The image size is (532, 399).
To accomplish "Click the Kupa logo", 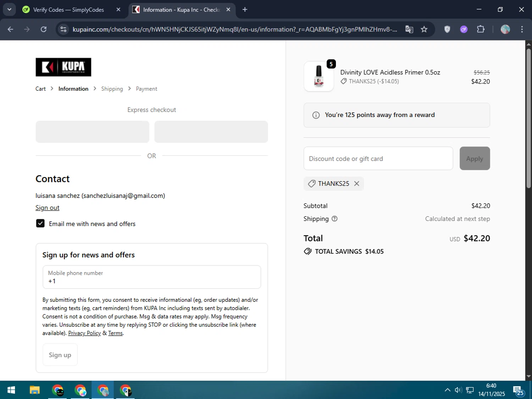I will (x=63, y=67).
